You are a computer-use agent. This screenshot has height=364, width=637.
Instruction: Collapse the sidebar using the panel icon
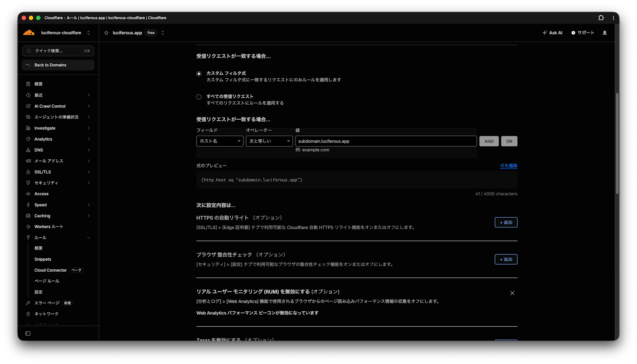[28, 333]
